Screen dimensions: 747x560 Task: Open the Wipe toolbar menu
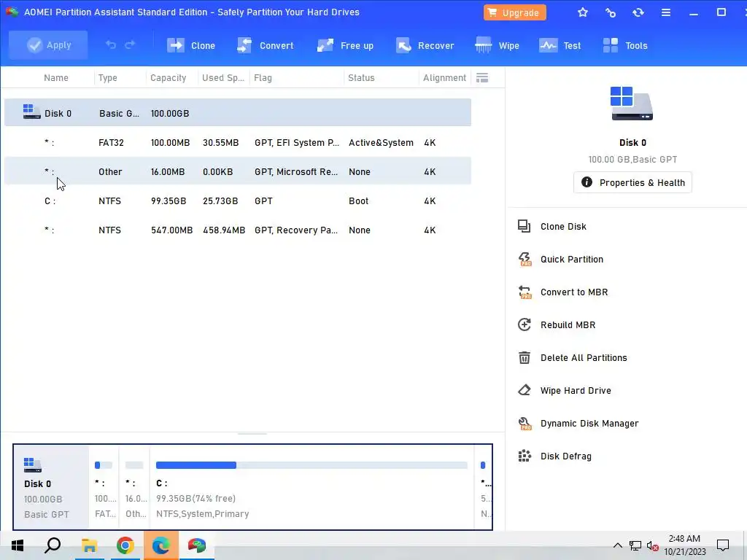click(497, 46)
